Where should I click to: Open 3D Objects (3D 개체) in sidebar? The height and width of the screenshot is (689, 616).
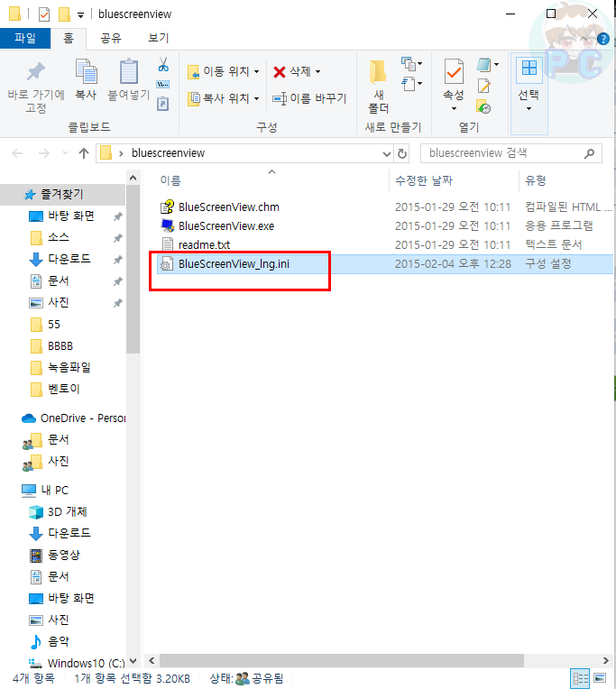point(68,511)
